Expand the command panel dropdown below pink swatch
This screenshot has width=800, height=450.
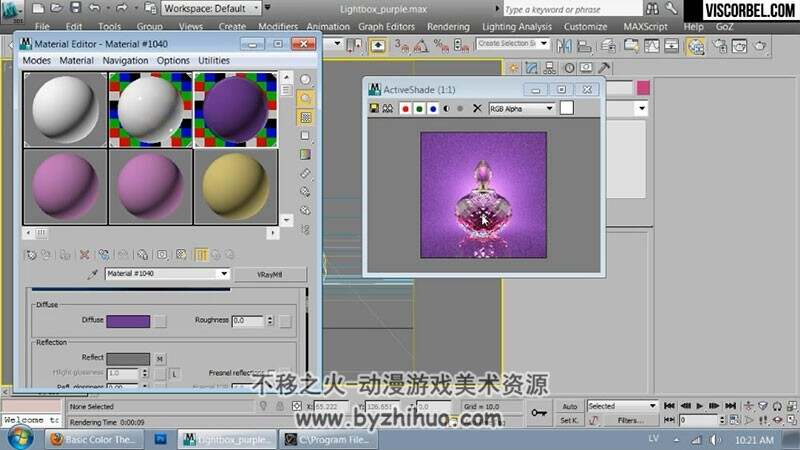(641, 108)
